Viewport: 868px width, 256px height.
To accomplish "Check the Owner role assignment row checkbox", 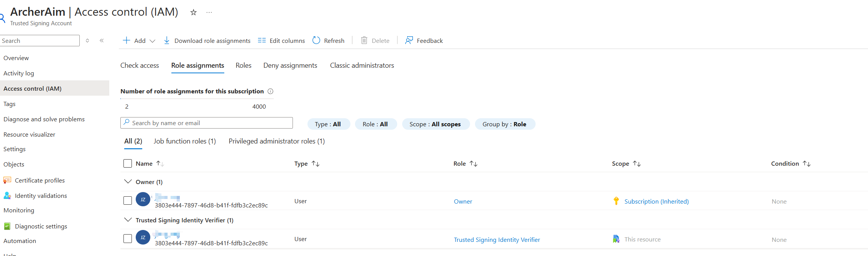I will (x=128, y=201).
